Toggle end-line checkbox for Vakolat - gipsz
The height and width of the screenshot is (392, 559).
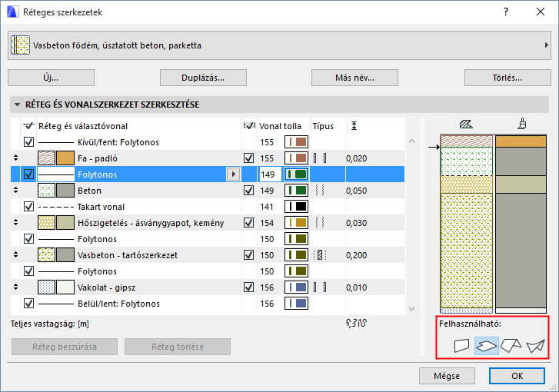[249, 287]
